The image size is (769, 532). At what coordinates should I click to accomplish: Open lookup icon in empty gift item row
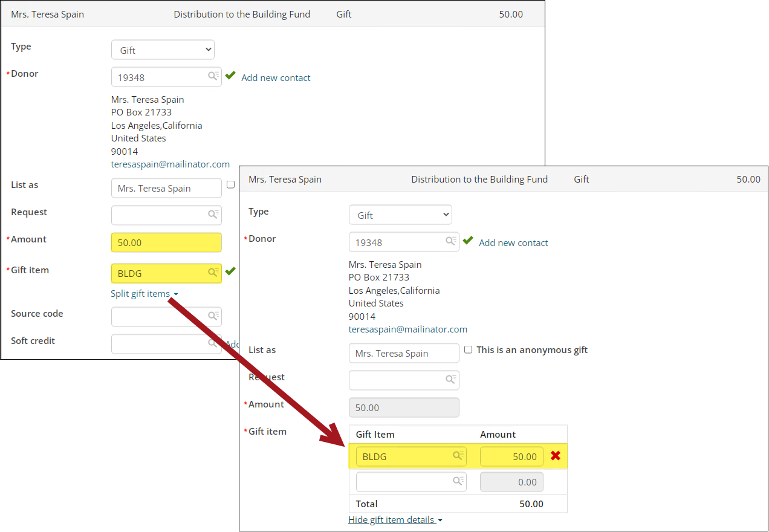(459, 481)
